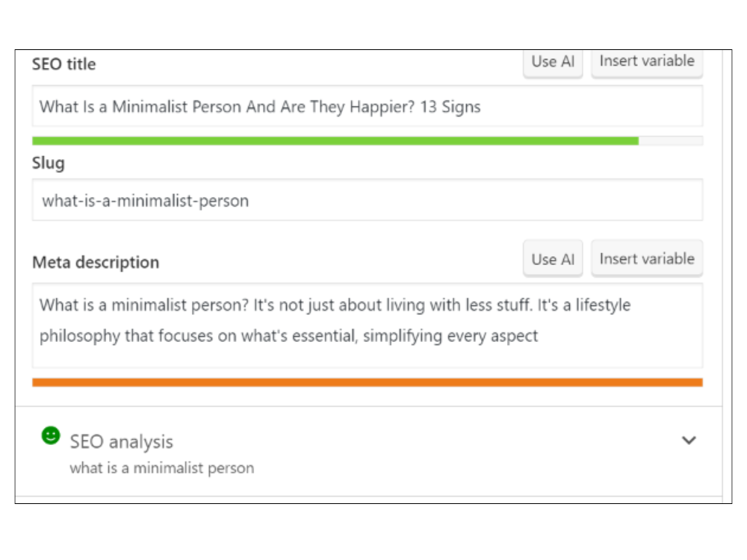Screen dimensions: 747x560
Task: Click into the Slug input field
Action: coord(368,200)
